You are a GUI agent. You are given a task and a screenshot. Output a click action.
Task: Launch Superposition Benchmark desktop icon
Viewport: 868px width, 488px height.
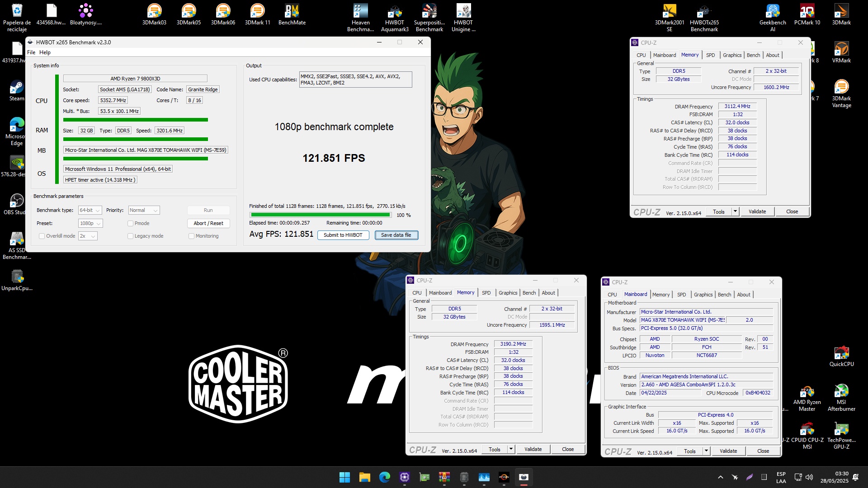[x=429, y=18]
